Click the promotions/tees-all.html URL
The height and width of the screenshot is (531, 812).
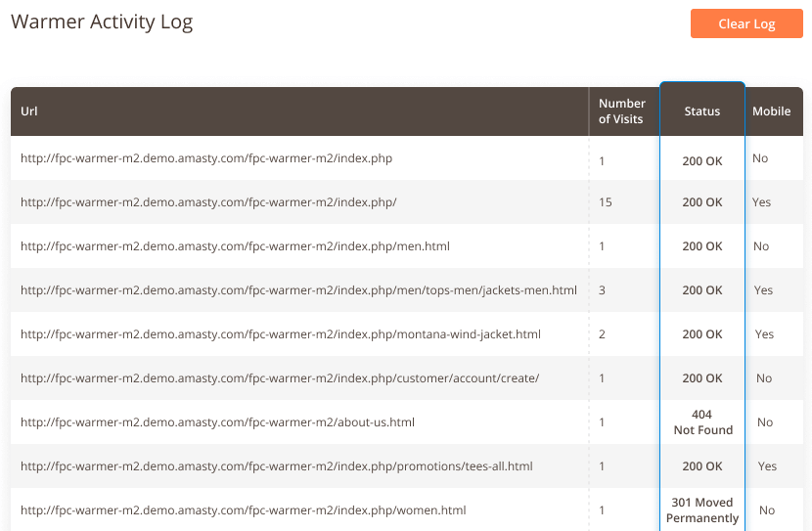pyautogui.click(x=277, y=466)
